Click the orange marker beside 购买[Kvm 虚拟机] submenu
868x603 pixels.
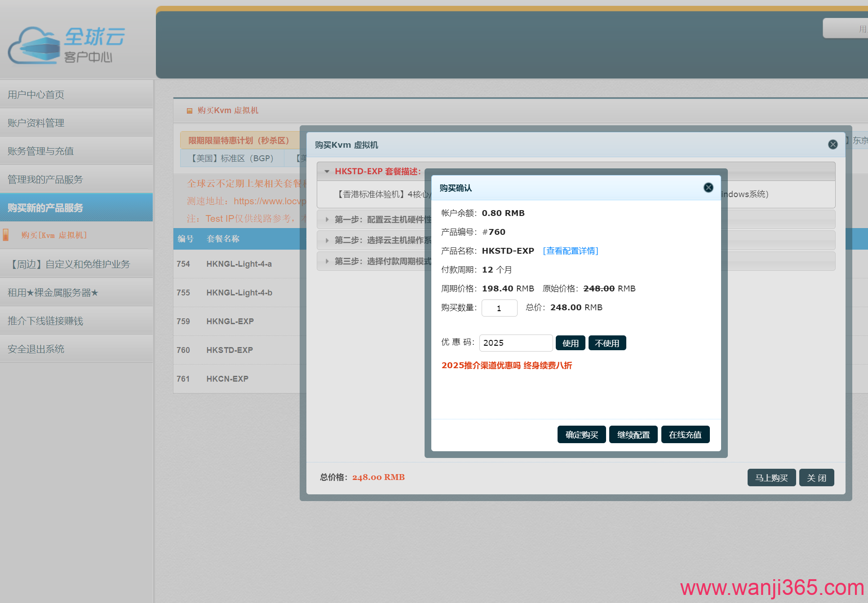(6, 234)
